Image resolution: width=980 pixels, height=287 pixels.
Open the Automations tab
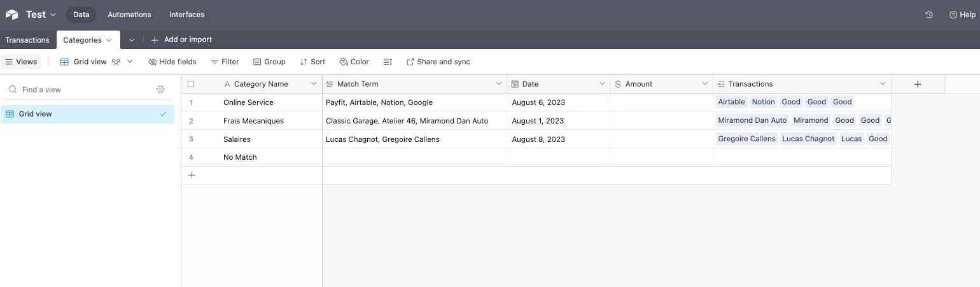(x=129, y=15)
